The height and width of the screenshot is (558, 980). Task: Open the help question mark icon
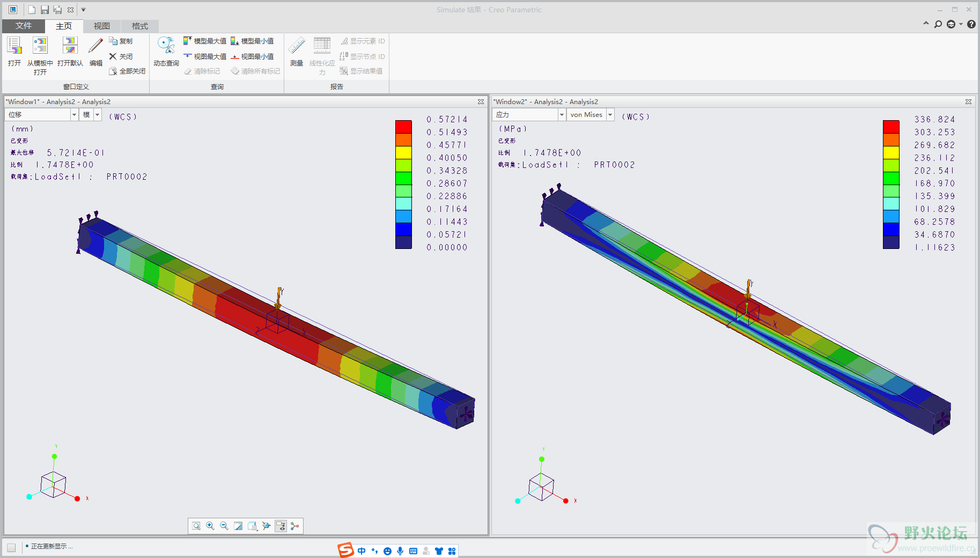coord(971,24)
